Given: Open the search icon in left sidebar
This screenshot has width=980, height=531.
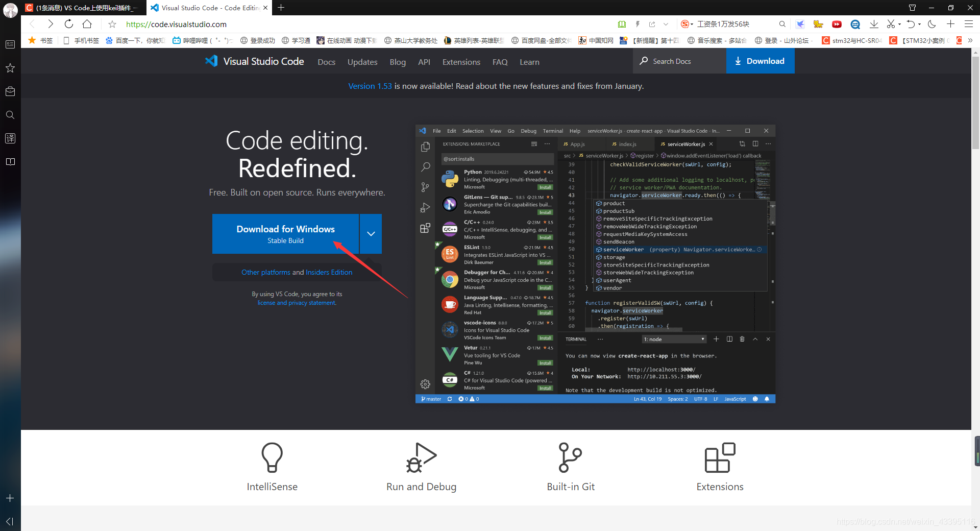Looking at the screenshot, I should 10,115.
